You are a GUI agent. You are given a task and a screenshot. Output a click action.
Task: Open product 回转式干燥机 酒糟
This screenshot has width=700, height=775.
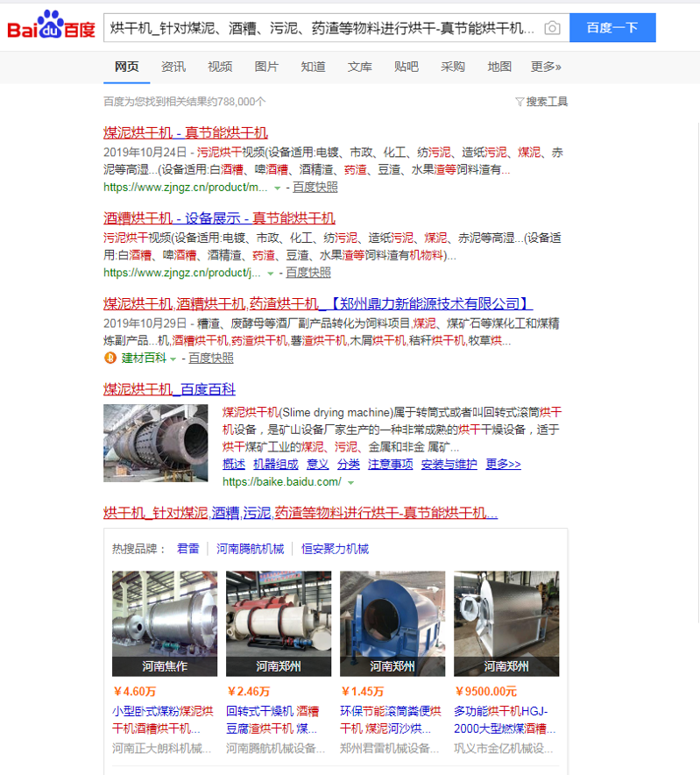point(272,720)
